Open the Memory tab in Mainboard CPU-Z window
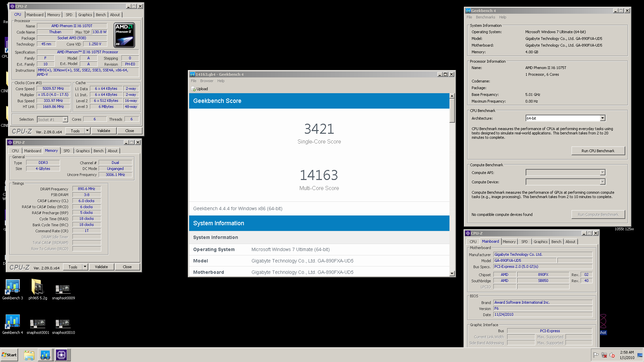 point(509,242)
